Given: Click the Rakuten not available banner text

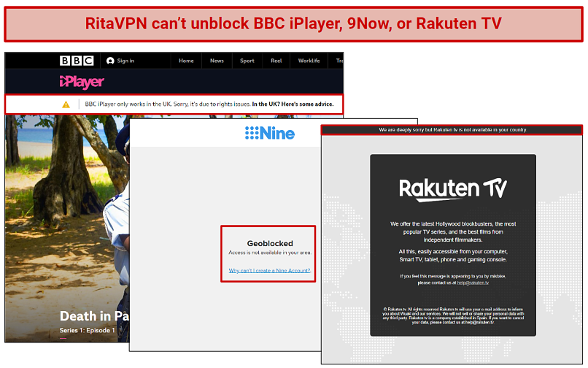Looking at the screenshot, I should (452, 129).
